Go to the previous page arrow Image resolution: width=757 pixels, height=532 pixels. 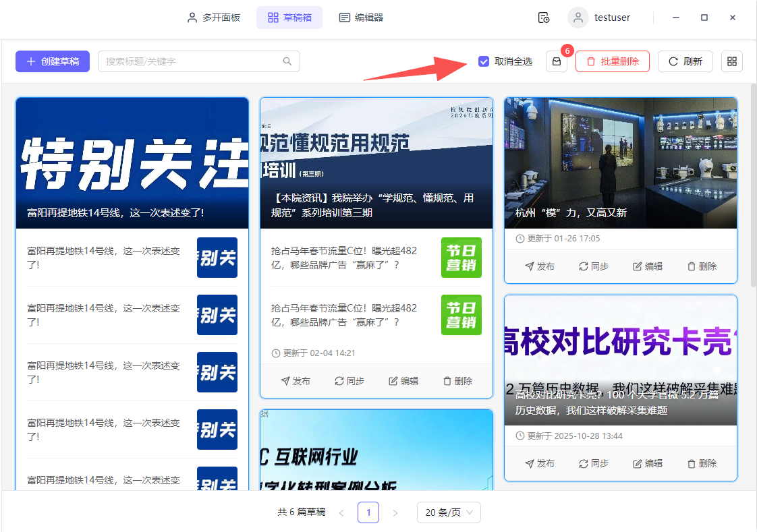[x=341, y=512]
